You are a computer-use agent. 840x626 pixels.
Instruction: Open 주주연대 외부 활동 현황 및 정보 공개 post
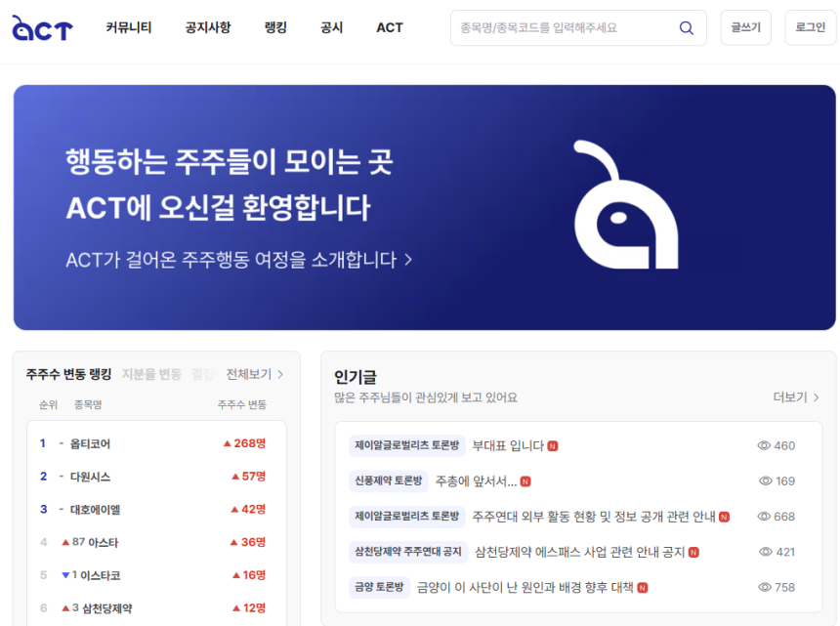click(x=594, y=517)
